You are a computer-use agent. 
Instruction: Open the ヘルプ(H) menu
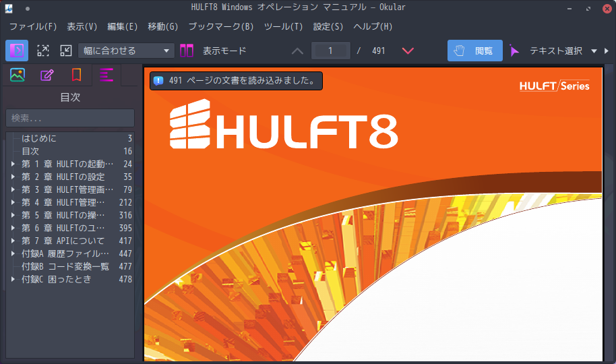(x=373, y=26)
